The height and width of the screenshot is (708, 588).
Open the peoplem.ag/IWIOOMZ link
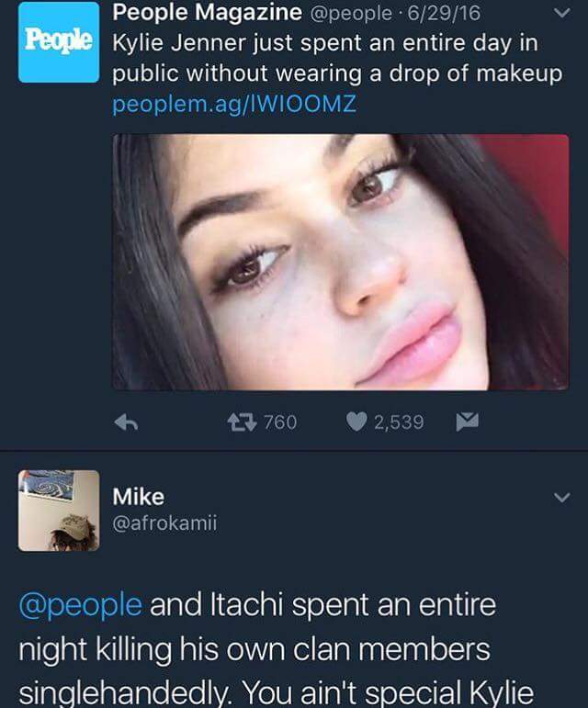pyautogui.click(x=232, y=106)
